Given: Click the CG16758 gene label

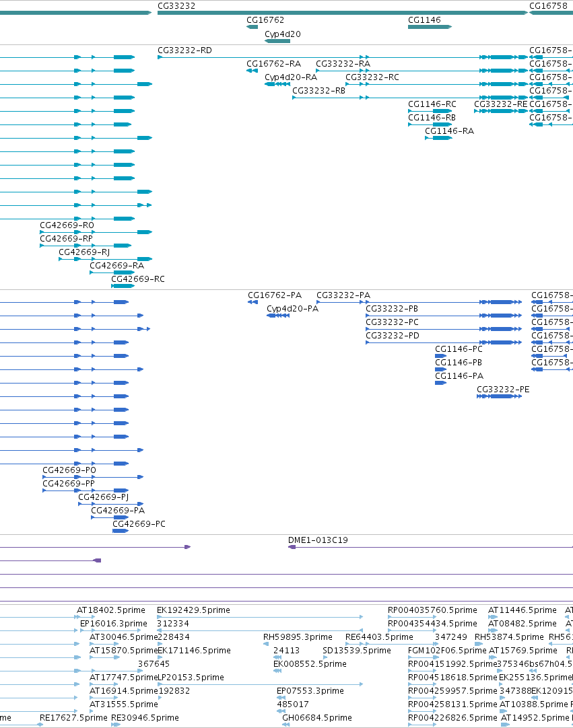Looking at the screenshot, I should tap(548, 6).
